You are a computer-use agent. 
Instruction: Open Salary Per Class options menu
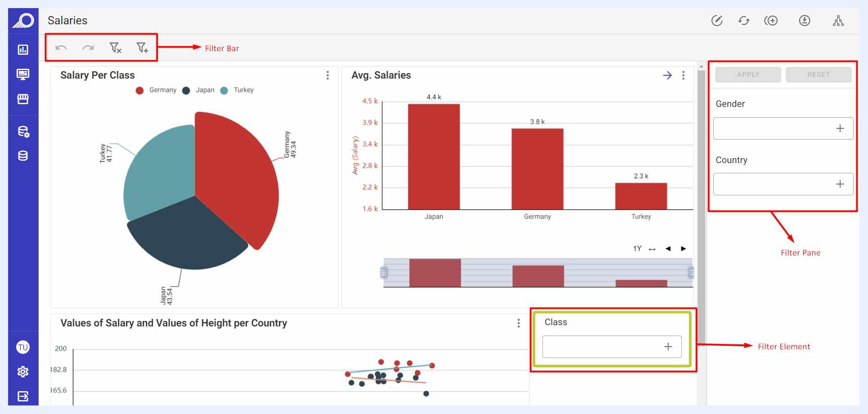(x=328, y=75)
